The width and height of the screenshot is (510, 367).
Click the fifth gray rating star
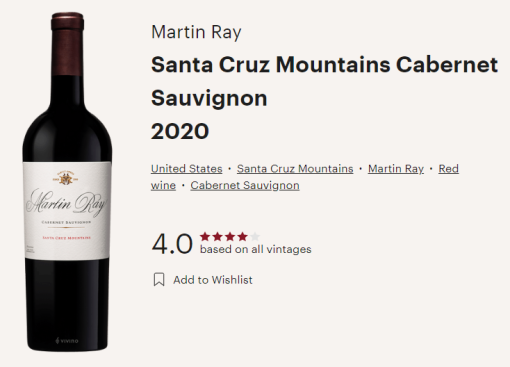(x=255, y=237)
